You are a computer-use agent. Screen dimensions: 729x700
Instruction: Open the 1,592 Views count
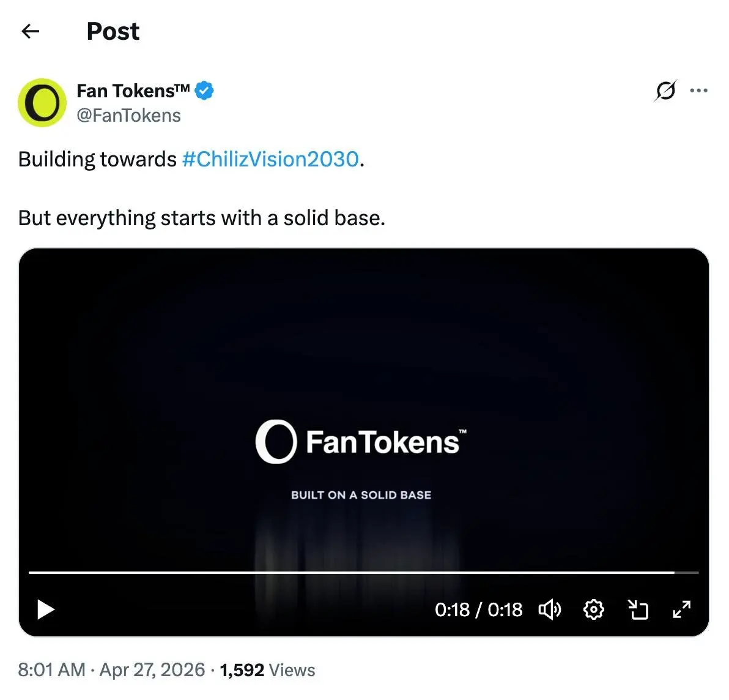[x=267, y=670]
